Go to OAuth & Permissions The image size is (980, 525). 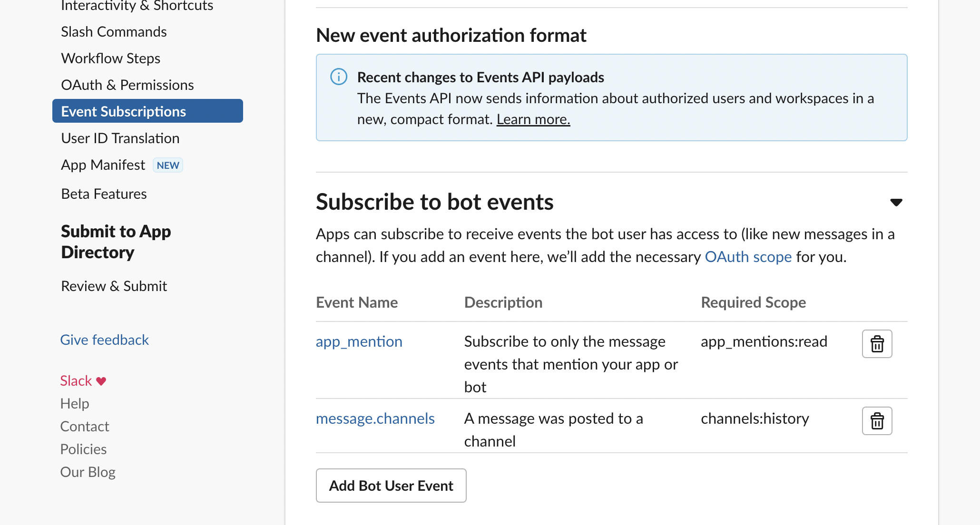(127, 85)
